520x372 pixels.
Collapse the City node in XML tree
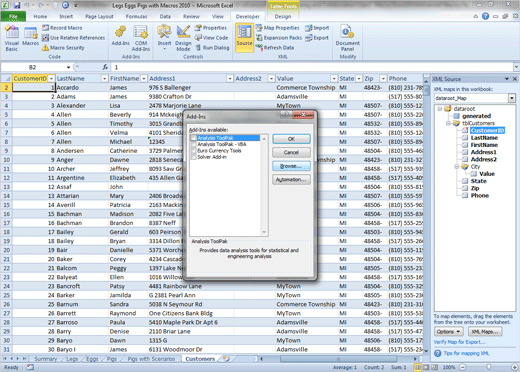tap(457, 166)
